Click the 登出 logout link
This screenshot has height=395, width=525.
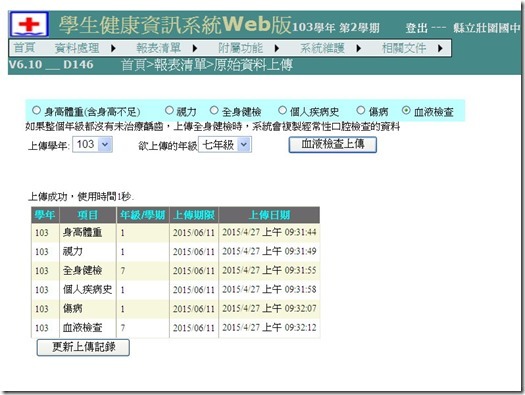coord(417,28)
